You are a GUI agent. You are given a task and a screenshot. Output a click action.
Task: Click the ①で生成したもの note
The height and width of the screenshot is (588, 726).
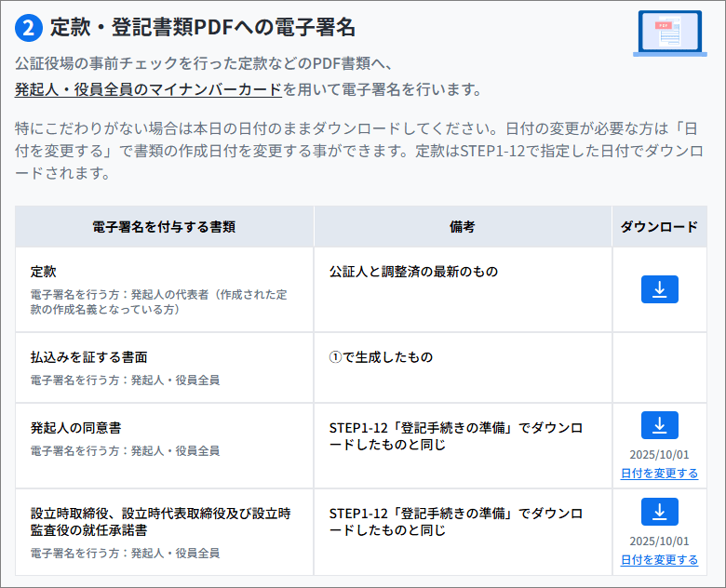pyautogui.click(x=381, y=357)
